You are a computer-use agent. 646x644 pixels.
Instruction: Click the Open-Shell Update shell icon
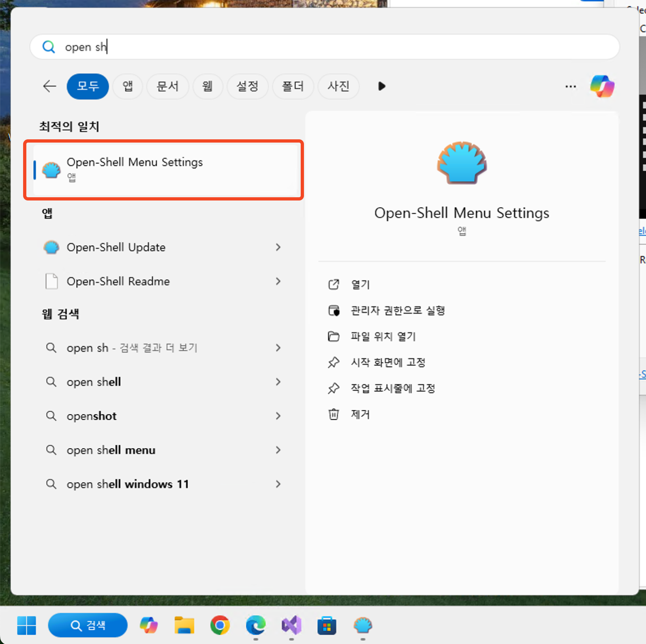click(x=51, y=247)
